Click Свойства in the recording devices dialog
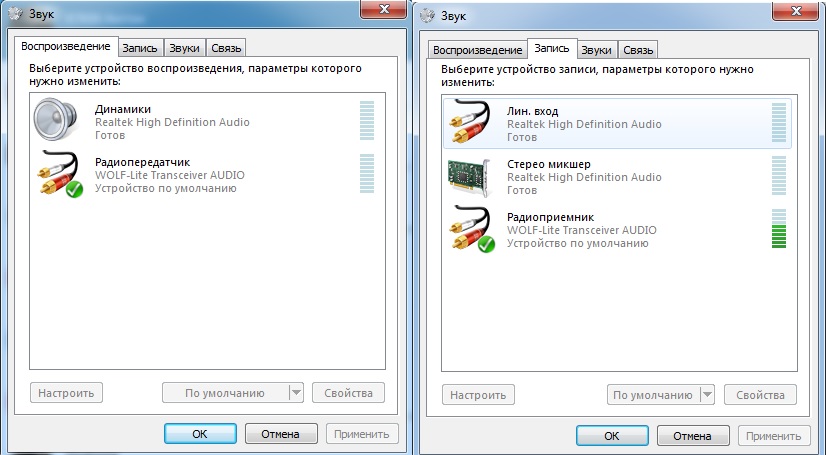The height and width of the screenshot is (455, 826). click(x=759, y=394)
